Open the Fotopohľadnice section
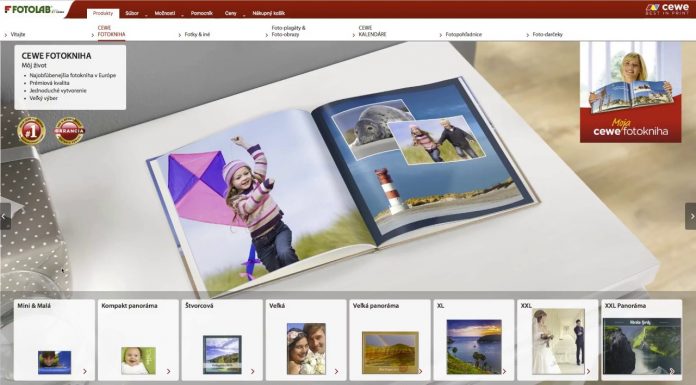 pos(463,34)
